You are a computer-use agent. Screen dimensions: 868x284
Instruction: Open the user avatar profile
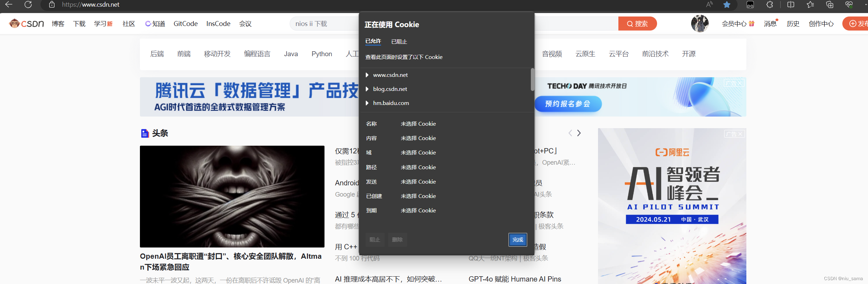click(x=700, y=24)
